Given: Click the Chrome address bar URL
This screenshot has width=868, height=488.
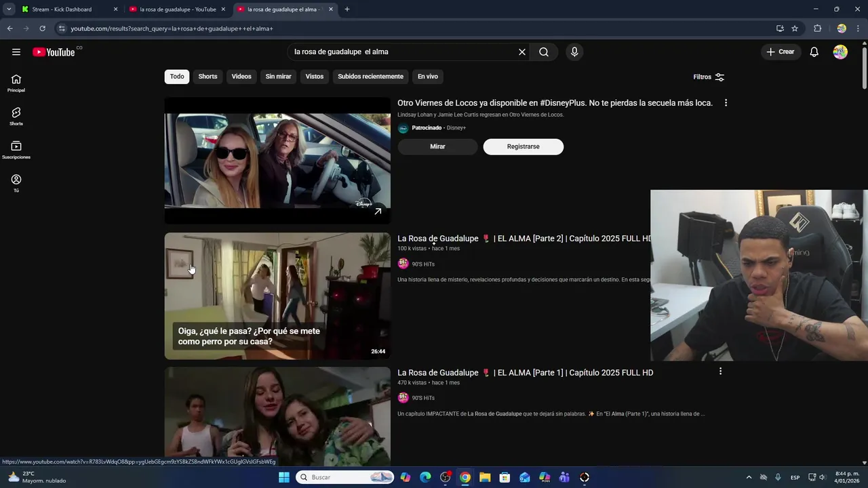Looking at the screenshot, I should 172,28.
